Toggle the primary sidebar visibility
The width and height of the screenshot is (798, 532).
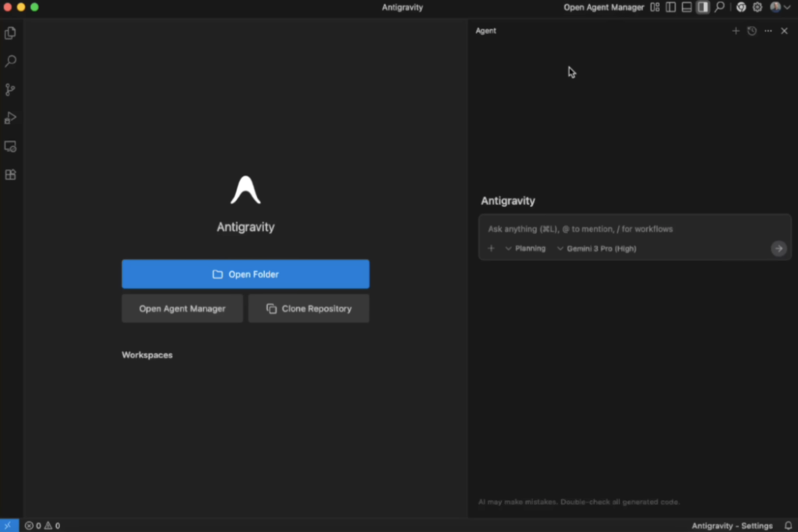click(x=671, y=7)
